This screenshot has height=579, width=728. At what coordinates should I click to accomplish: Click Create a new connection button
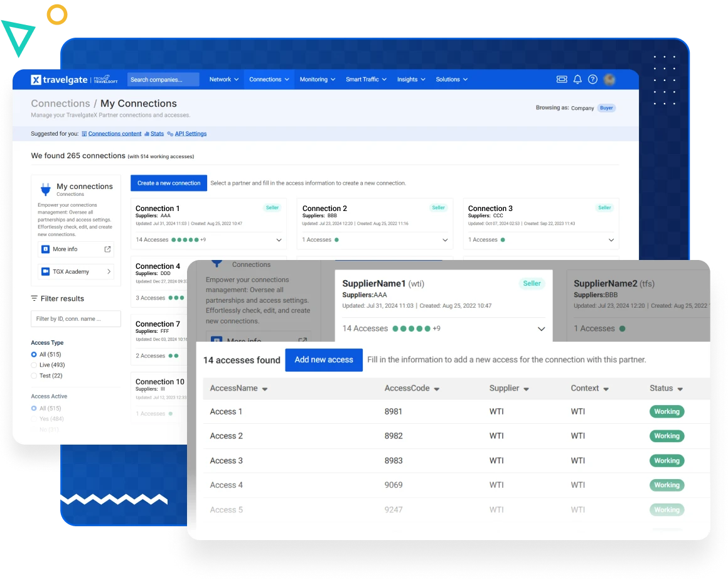coord(169,183)
